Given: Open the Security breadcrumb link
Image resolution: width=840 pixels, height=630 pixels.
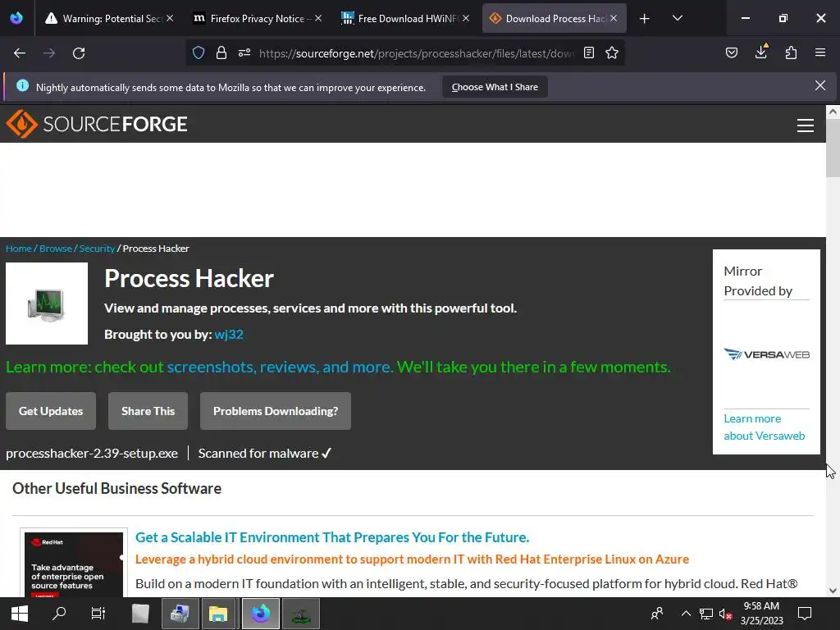Looking at the screenshot, I should pos(97,249).
